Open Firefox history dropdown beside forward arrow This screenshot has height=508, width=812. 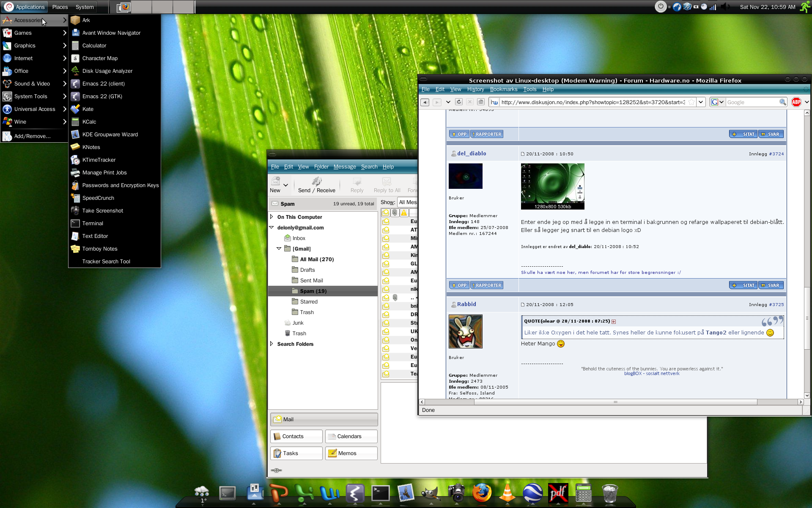(448, 102)
